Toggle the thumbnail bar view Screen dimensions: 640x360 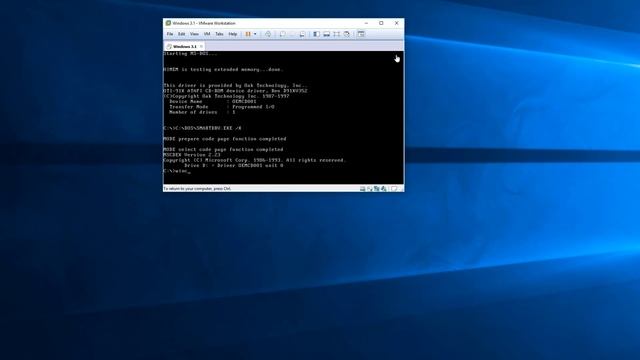click(327, 34)
